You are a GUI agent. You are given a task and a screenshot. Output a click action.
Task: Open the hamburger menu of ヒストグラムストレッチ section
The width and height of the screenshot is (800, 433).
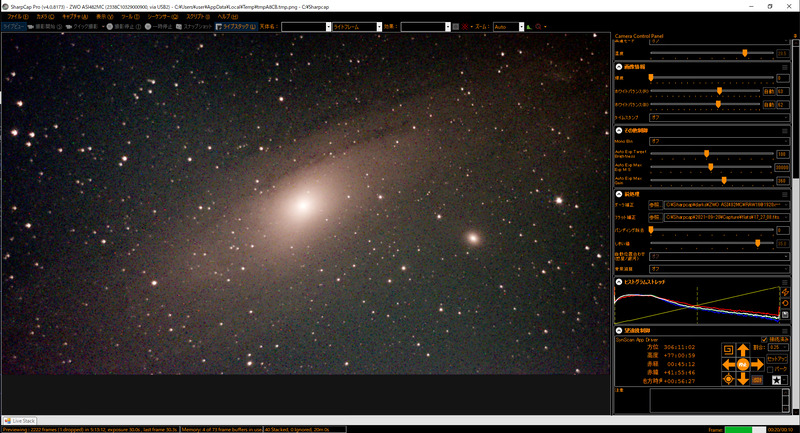click(785, 282)
